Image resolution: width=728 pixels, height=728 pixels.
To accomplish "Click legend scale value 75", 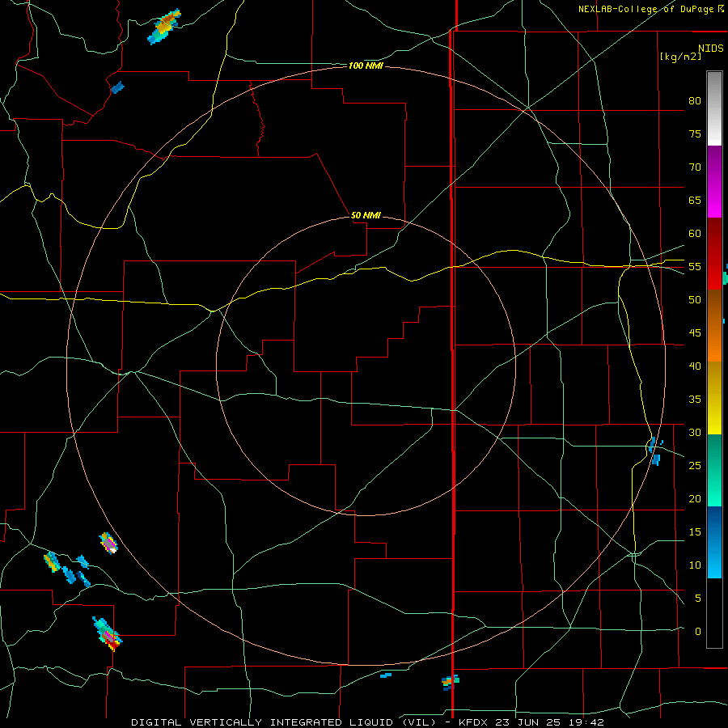I will tap(695, 133).
